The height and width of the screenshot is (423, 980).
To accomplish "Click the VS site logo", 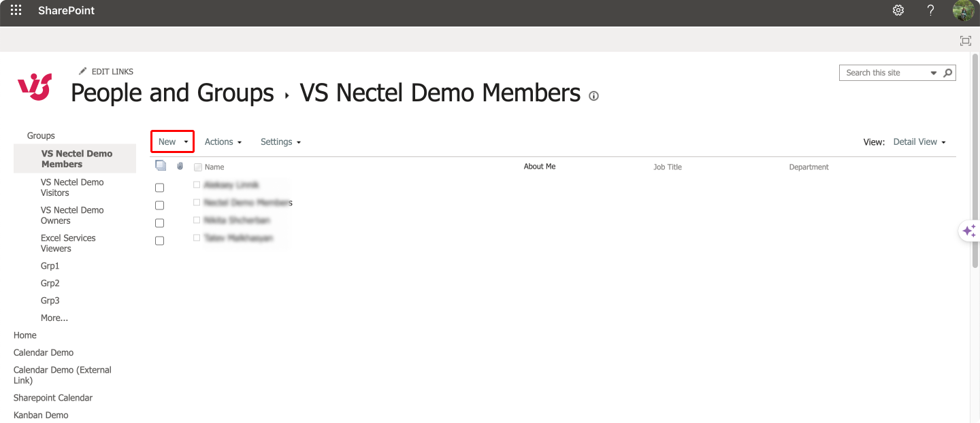I will [34, 88].
